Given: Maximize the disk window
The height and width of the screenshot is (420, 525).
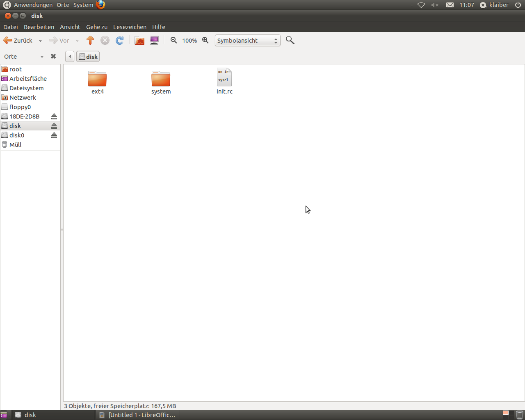Looking at the screenshot, I should (x=23, y=16).
